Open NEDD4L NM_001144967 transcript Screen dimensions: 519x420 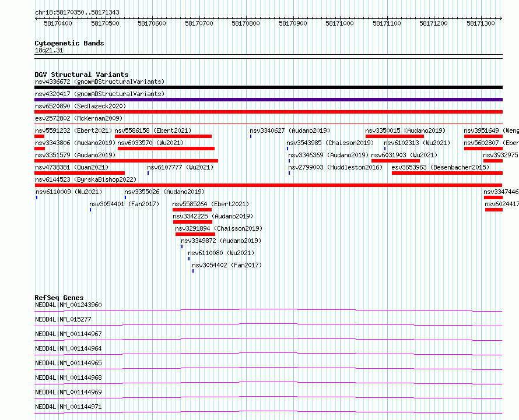(x=68, y=334)
